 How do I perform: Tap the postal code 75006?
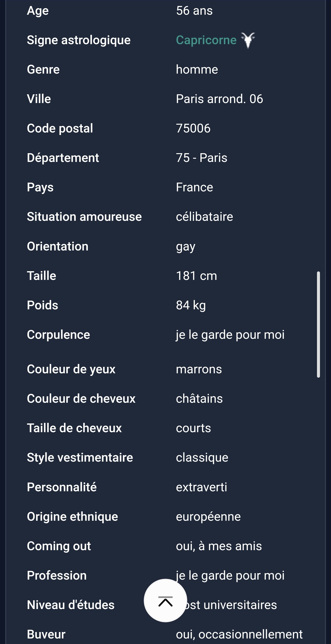193,128
